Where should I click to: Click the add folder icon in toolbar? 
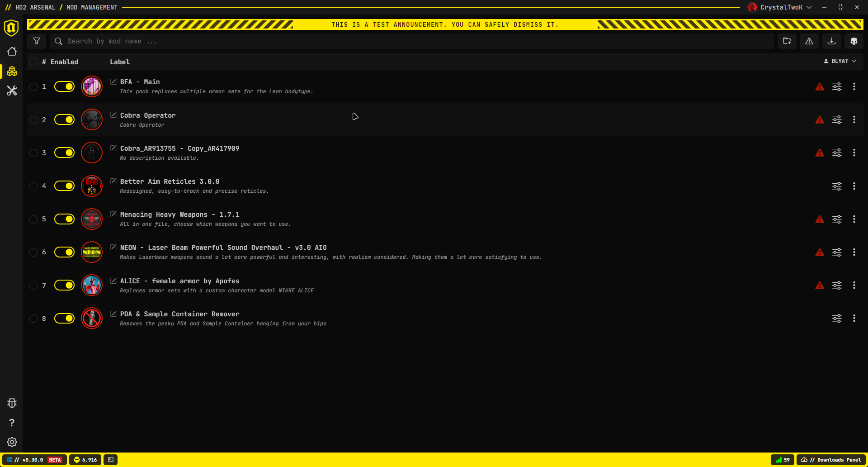point(787,41)
